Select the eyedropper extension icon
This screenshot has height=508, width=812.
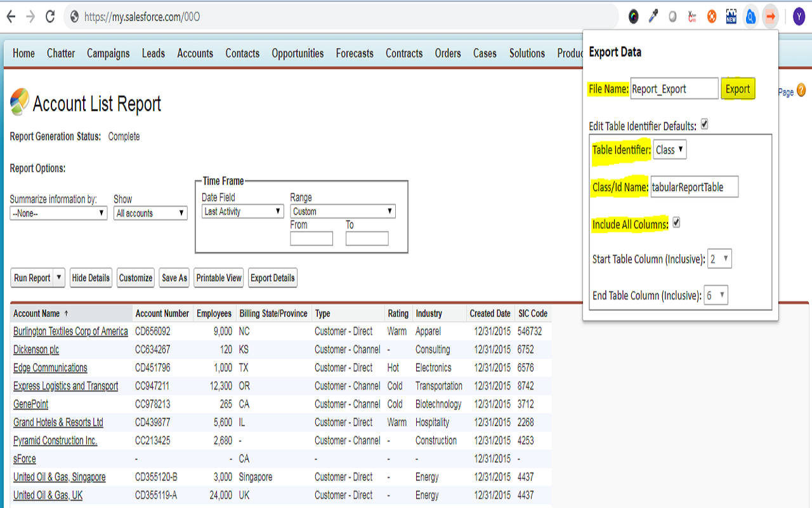click(x=653, y=17)
